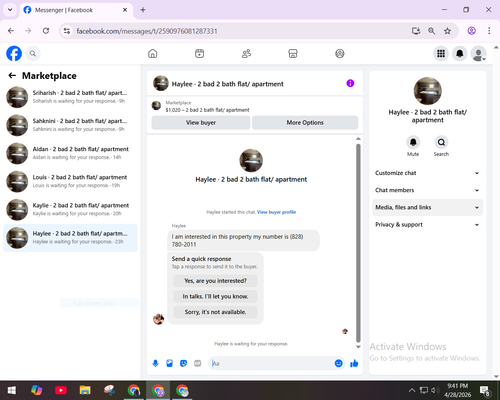Open the Marketplace storefront icon
The image size is (500, 400).
point(293,53)
